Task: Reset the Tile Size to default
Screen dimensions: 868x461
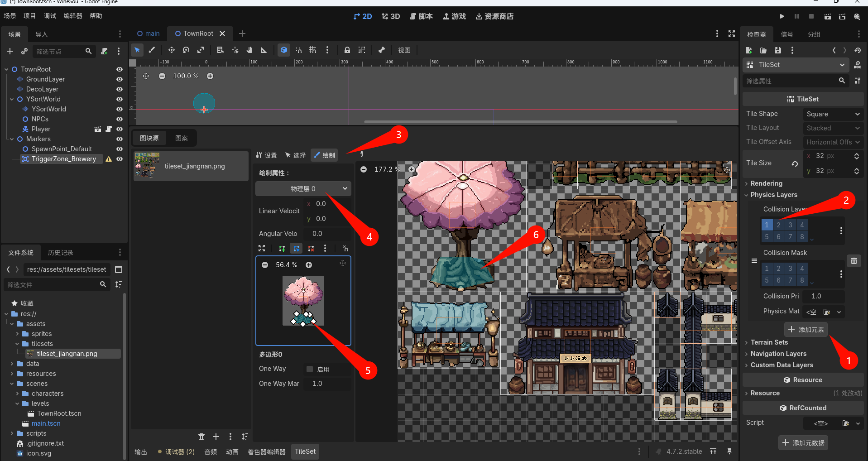Action: click(795, 163)
